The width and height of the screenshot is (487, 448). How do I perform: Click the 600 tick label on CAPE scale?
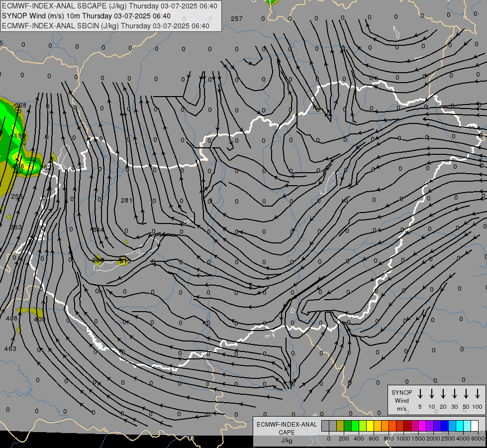374,439
